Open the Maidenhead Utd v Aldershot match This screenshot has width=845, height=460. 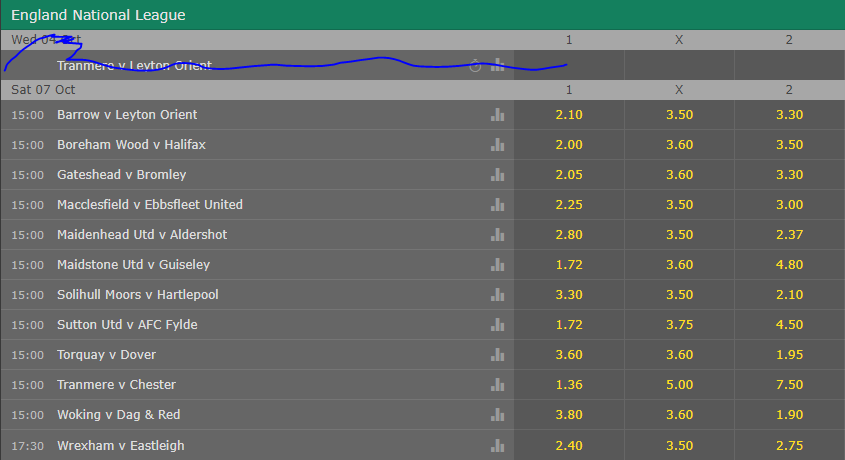pos(142,235)
